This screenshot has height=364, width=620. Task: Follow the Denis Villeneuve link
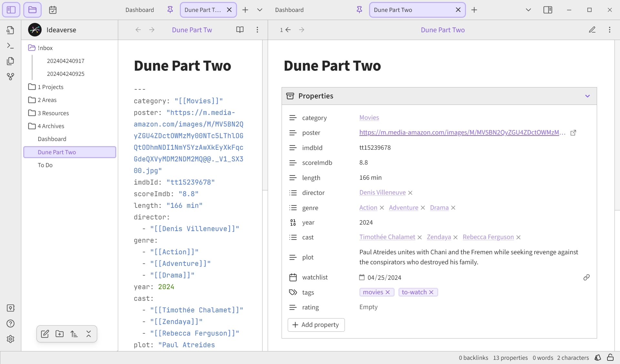pos(382,192)
